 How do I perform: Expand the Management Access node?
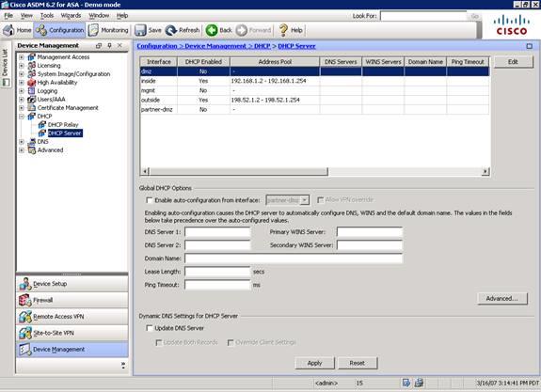coord(22,57)
